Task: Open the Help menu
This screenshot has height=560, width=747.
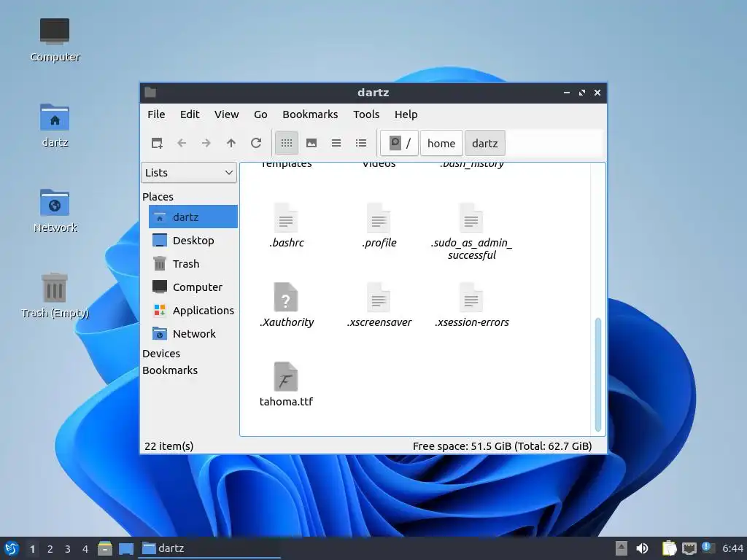Action: (x=406, y=114)
